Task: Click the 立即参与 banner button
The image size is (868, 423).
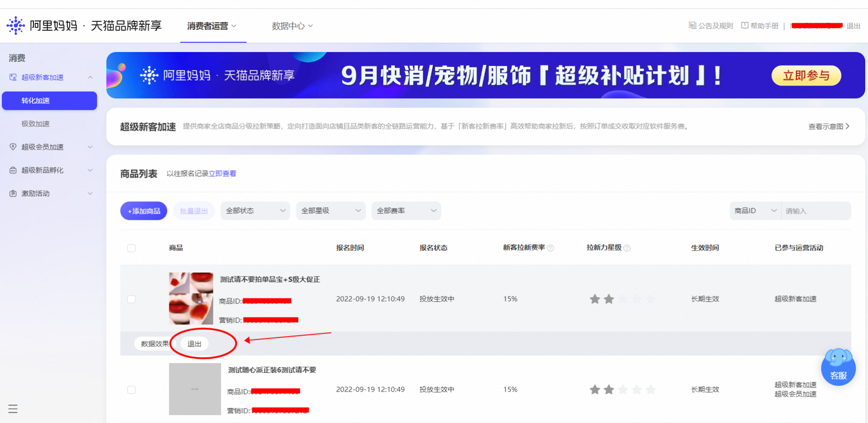Action: [x=806, y=76]
